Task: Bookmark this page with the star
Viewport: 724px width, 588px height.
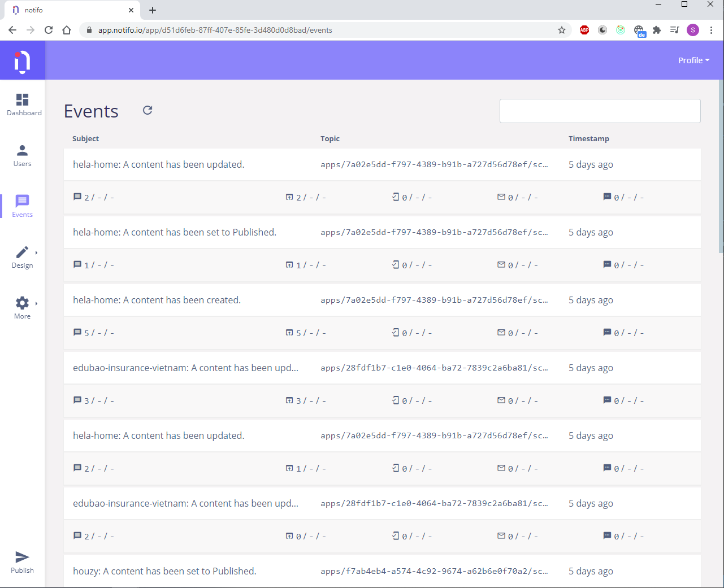Action: click(562, 30)
